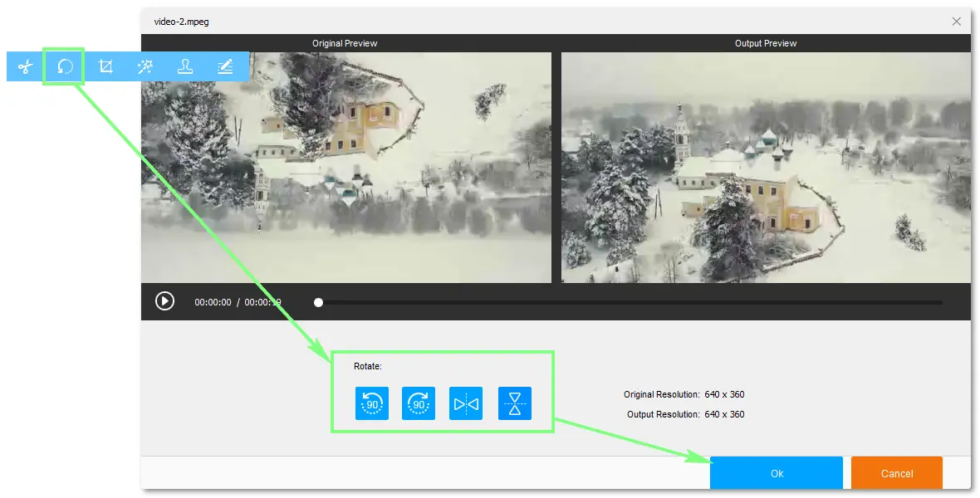Flip the video horizontally
The image size is (980, 498).
point(466,404)
